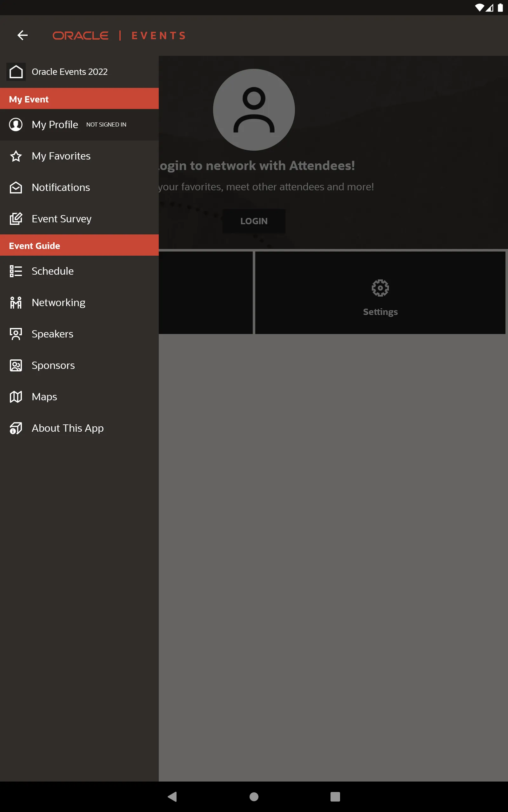The image size is (508, 812).
Task: Open the Settings tile label
Action: click(x=380, y=312)
